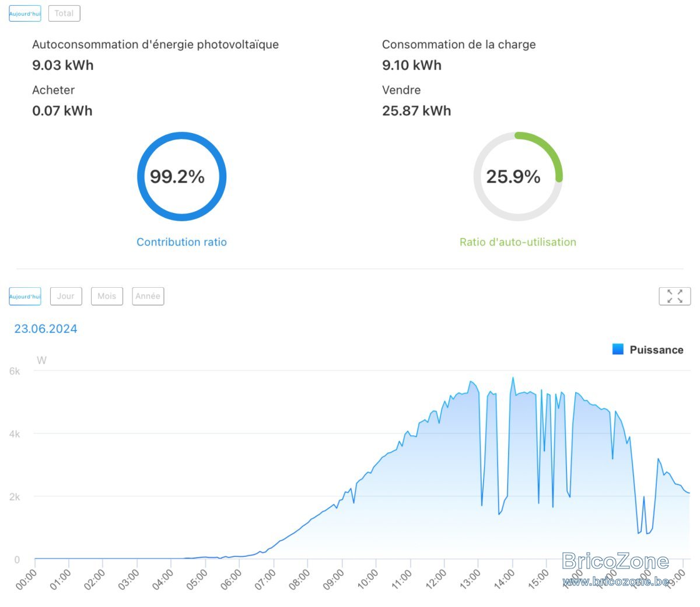Open the 23.06.2024 date picker
This screenshot has height=607, width=700.
click(45, 329)
